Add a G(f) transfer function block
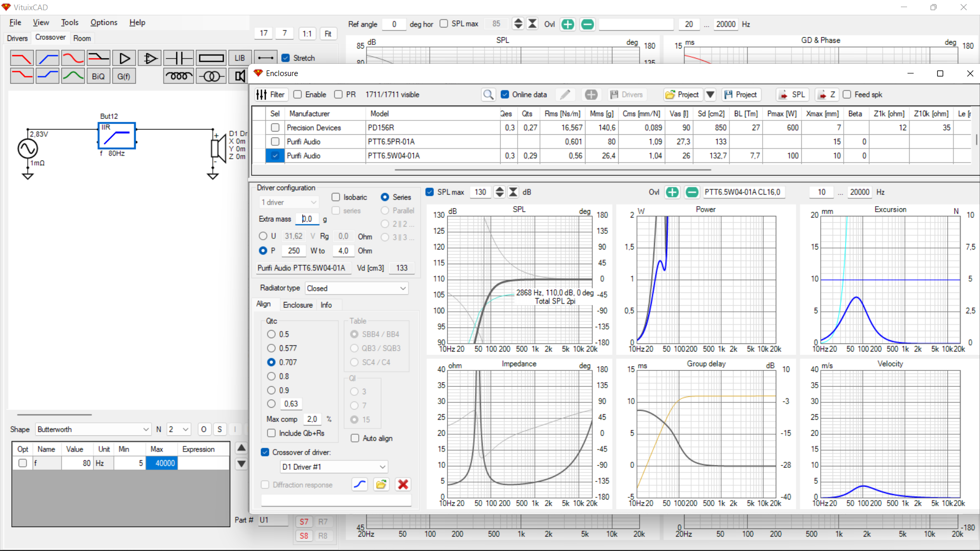 tap(124, 76)
